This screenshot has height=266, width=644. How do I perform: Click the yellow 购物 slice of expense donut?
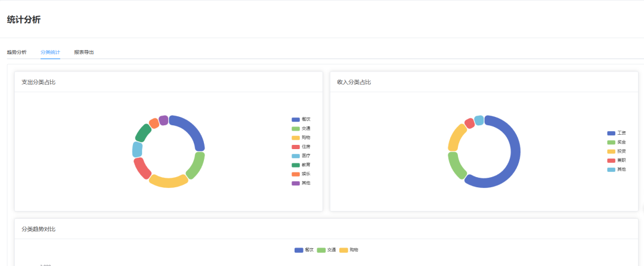point(168,181)
